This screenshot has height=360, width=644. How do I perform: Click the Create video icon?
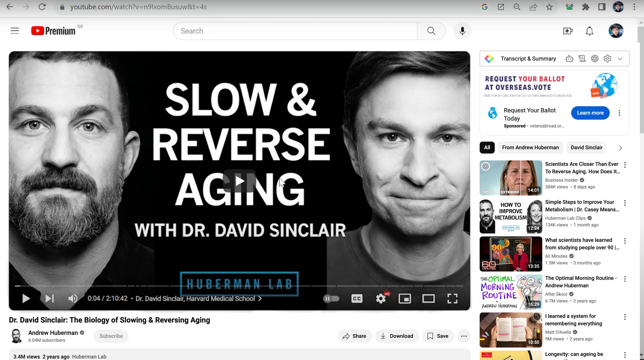pos(568,31)
